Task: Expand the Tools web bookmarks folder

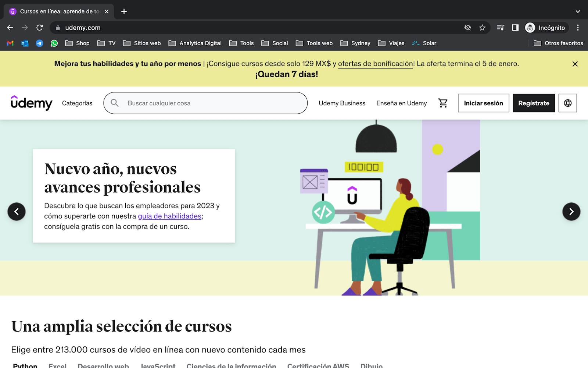Action: (x=314, y=43)
